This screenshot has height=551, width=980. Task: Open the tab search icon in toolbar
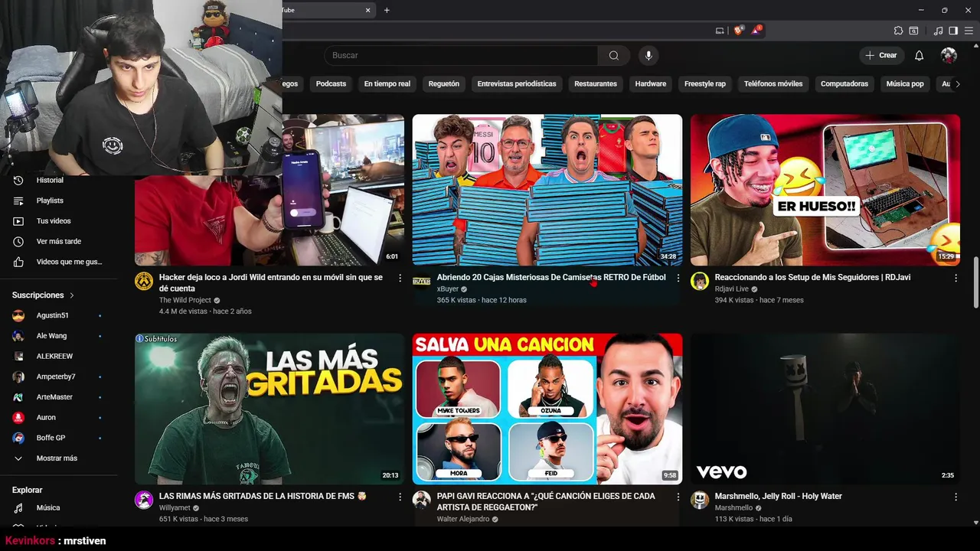tap(913, 31)
